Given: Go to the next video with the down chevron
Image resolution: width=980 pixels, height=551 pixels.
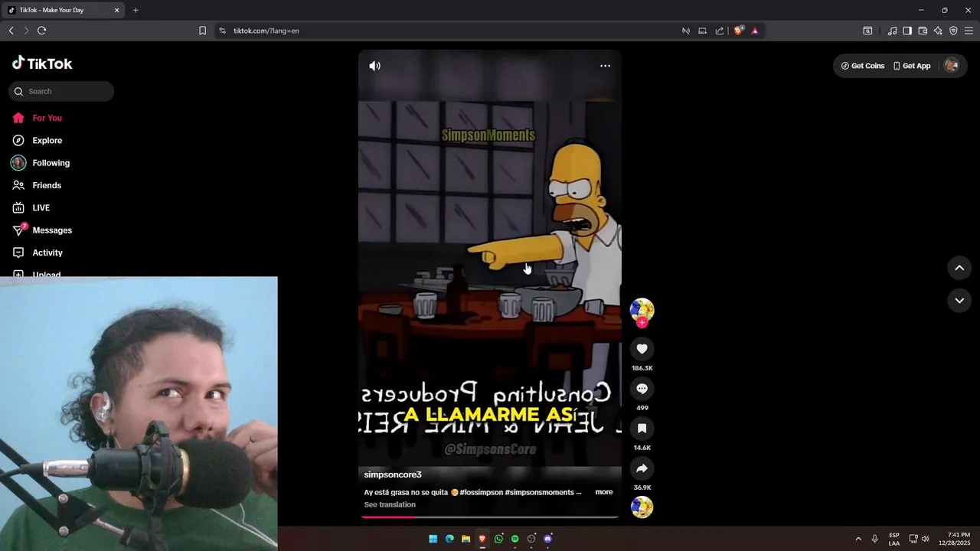Looking at the screenshot, I should pos(959,301).
